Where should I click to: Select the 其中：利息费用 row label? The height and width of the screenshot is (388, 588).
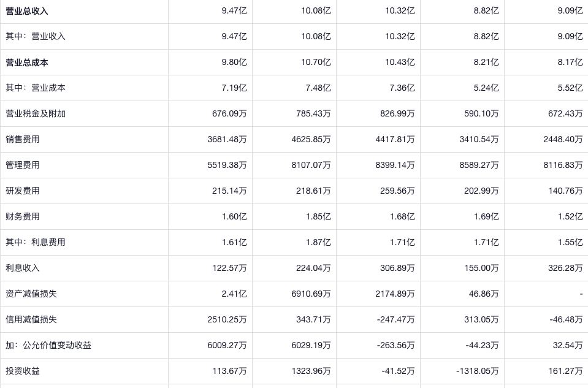click(36, 242)
